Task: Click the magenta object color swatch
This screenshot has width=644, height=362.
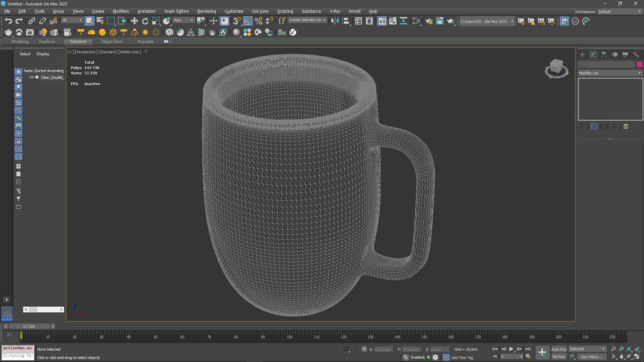Action: [639, 64]
